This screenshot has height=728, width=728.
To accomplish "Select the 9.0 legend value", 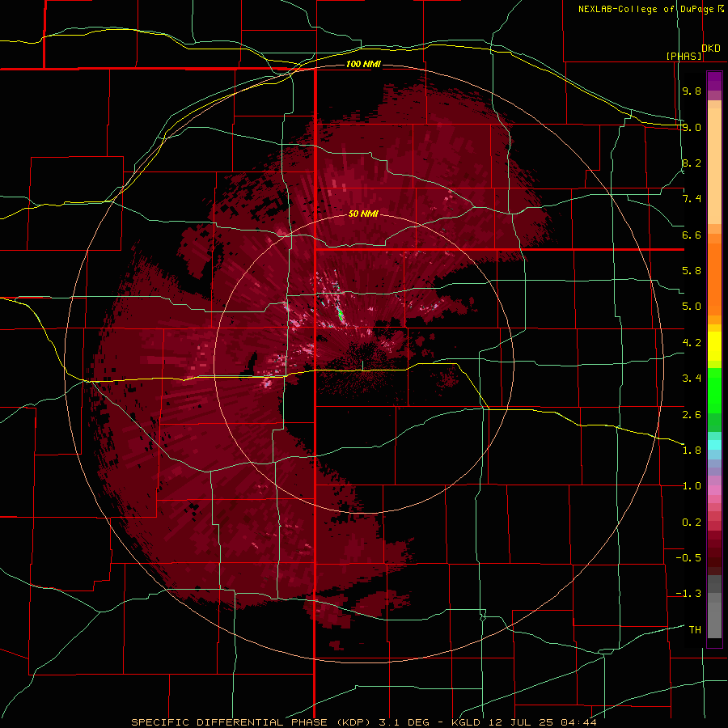I will (x=692, y=127).
